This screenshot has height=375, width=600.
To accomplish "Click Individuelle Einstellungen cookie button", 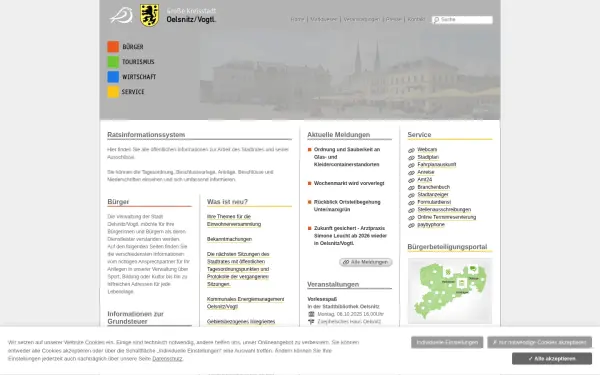I will point(447,342).
